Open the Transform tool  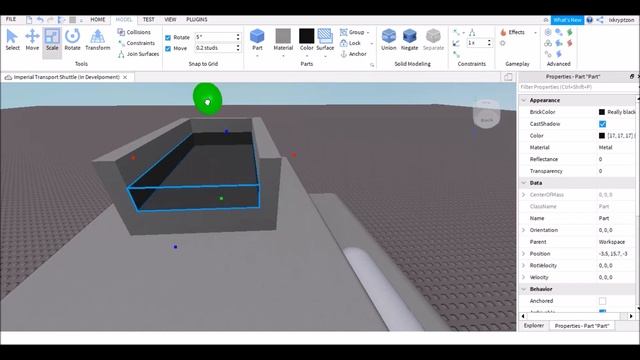(98, 40)
